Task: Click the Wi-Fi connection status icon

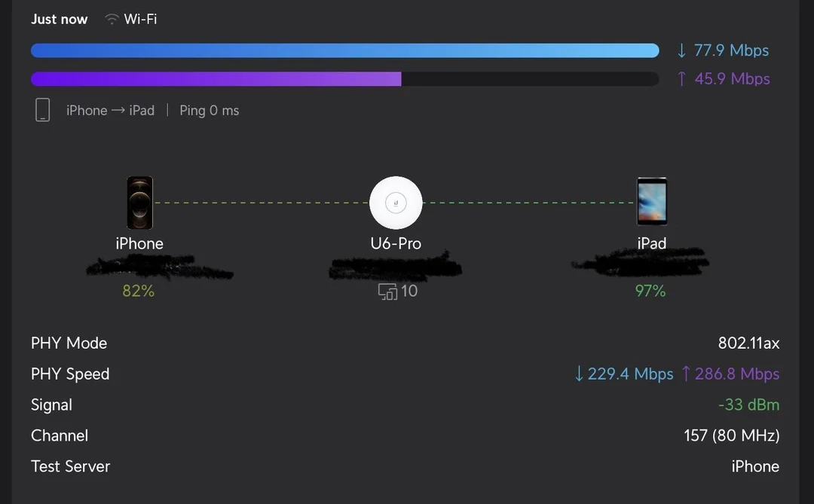Action: pos(111,19)
